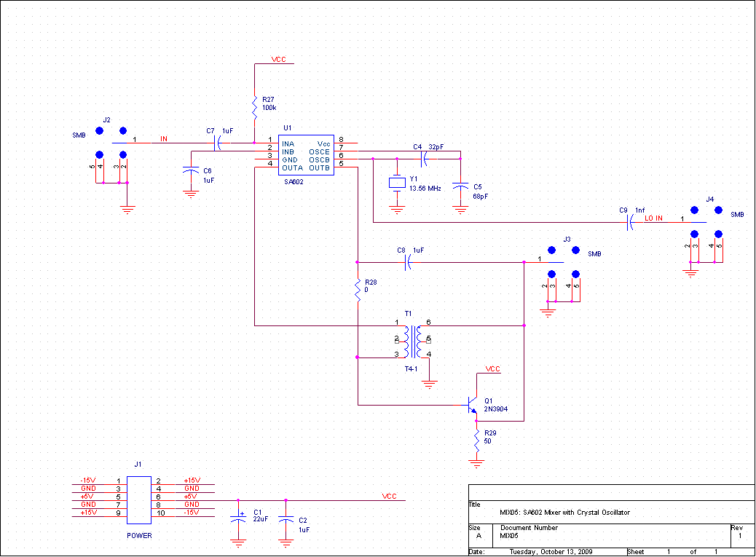
Task: Click the Q1 2N3904 transistor symbol
Action: tap(472, 404)
